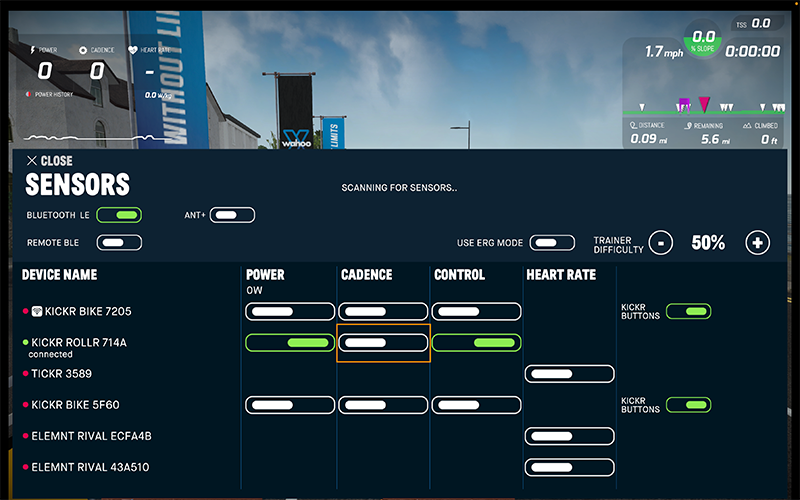Image resolution: width=800 pixels, height=500 pixels.
Task: Toggle Power for KICKR BIKE 7205
Action: click(290, 311)
